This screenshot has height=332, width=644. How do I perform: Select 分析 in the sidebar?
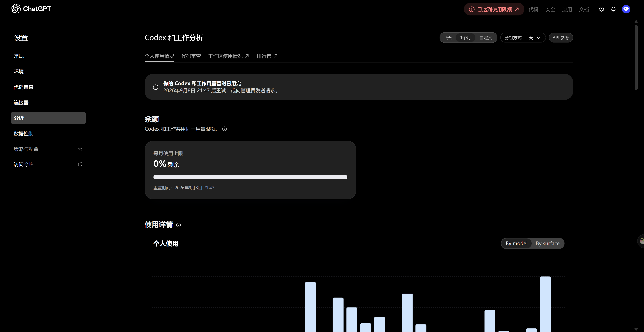coord(48,118)
